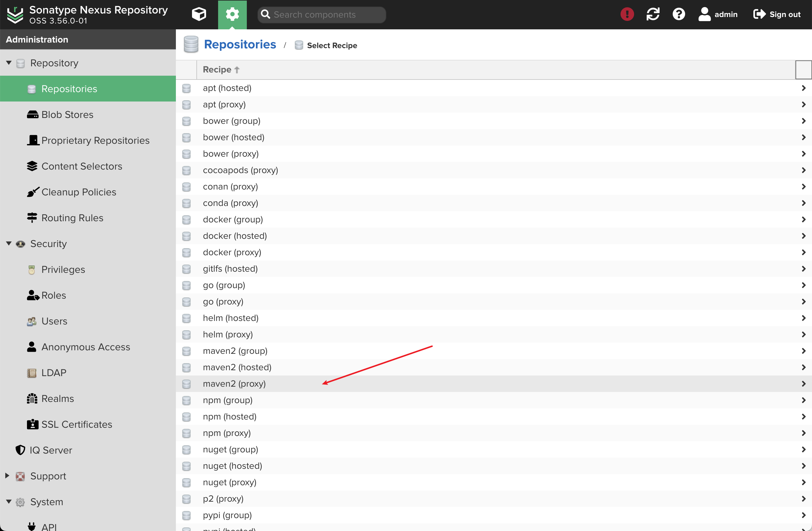812x531 pixels.
Task: Click the Anonymous Access person icon
Action: [x=32, y=347]
